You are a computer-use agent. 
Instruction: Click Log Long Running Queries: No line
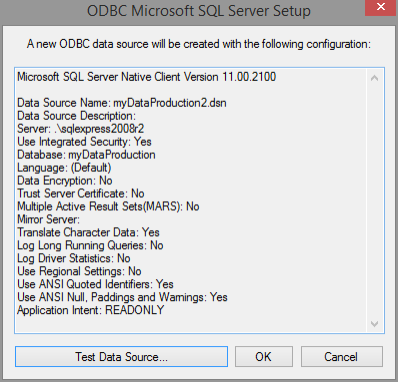pyautogui.click(x=90, y=245)
